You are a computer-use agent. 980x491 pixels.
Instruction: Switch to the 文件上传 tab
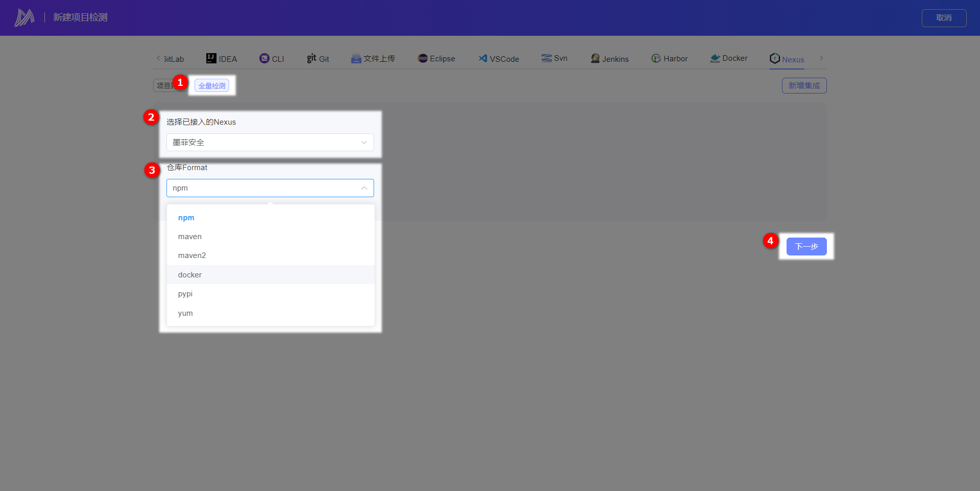(373, 59)
